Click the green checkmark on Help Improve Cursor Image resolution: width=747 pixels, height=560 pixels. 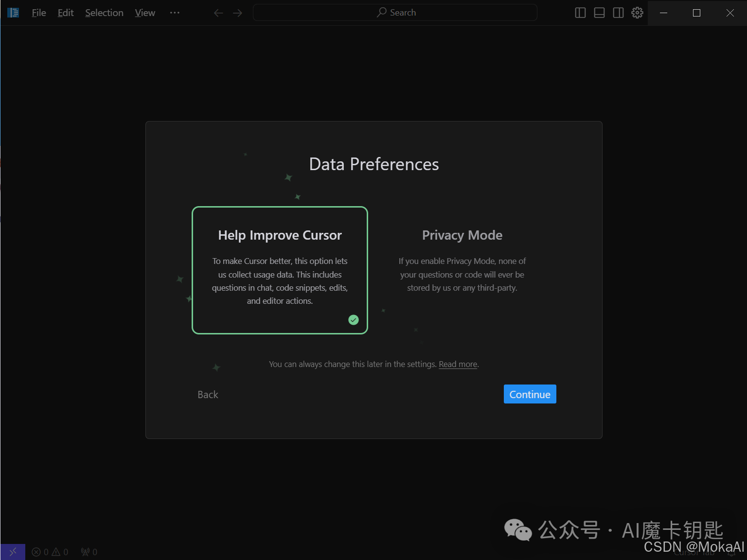point(354,320)
